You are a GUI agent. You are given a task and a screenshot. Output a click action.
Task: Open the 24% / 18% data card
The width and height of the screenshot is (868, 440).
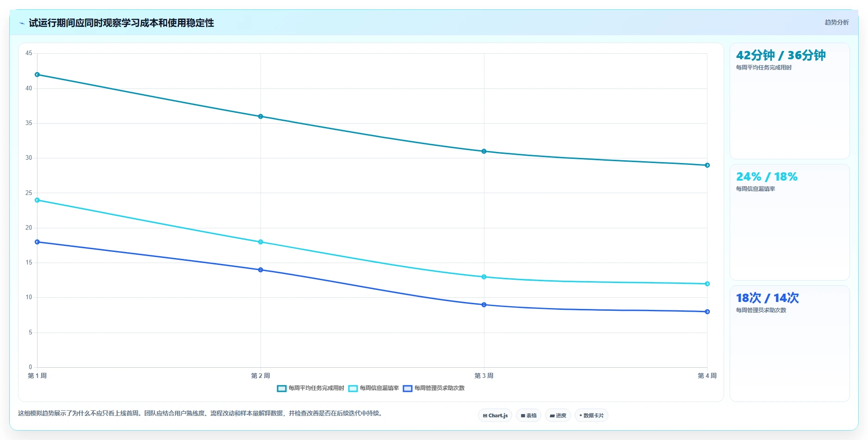pos(789,222)
